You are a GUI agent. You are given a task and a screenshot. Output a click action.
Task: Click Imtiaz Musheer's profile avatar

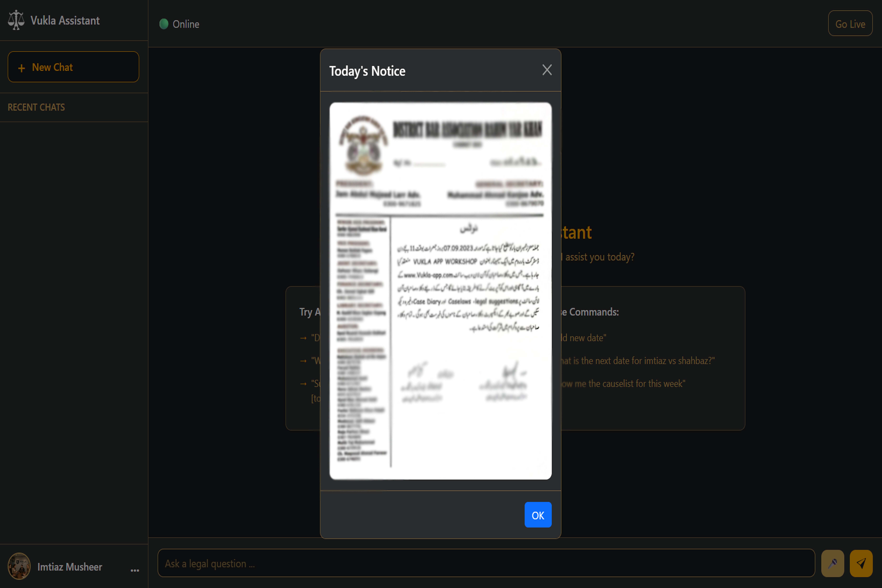tap(19, 566)
